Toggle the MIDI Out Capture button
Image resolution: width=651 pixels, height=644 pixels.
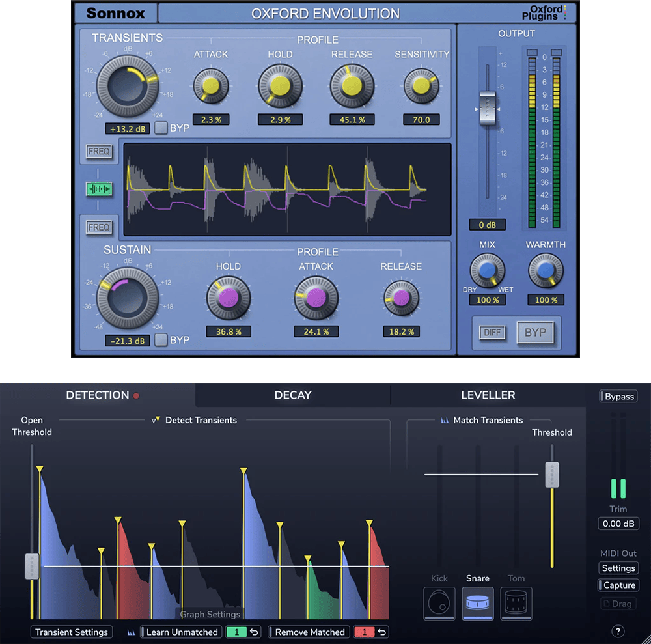click(x=618, y=585)
